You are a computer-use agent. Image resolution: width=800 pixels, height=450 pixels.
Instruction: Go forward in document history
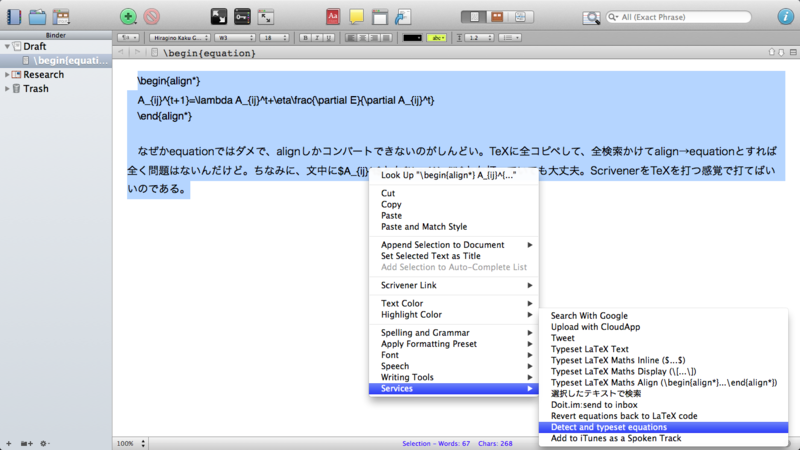coord(137,53)
